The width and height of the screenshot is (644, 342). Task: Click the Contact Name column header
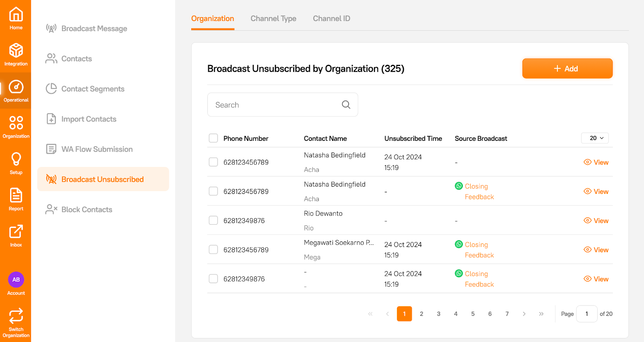coord(325,138)
